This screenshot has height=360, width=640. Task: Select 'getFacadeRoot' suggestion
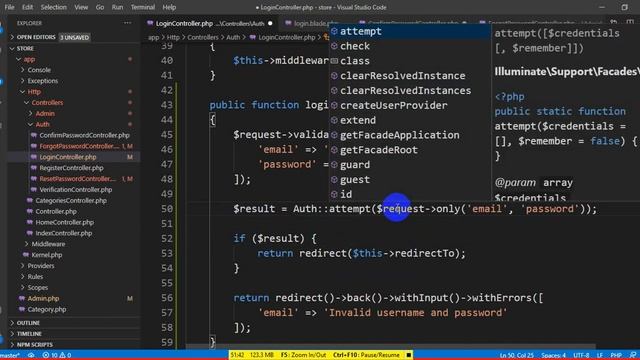tap(410, 150)
